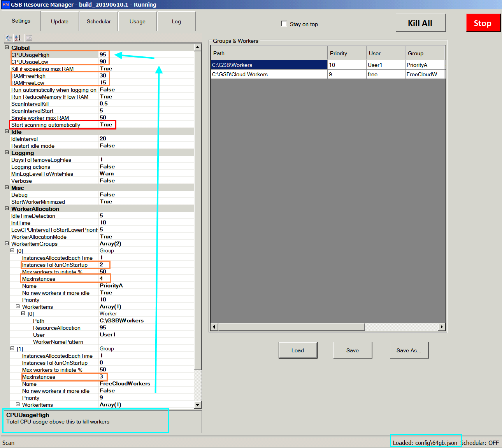Click the FreeCloudW... group cell
This screenshot has width=502, height=448.
(x=425, y=74)
